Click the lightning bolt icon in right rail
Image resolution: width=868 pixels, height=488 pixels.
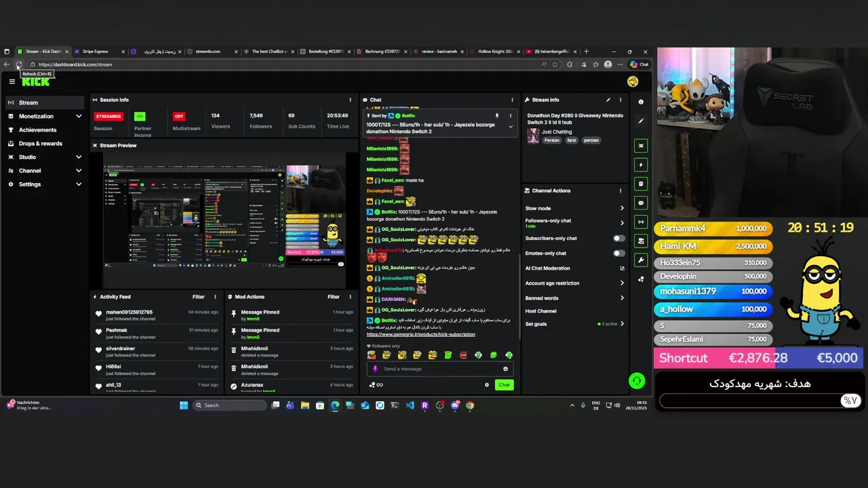click(x=641, y=165)
